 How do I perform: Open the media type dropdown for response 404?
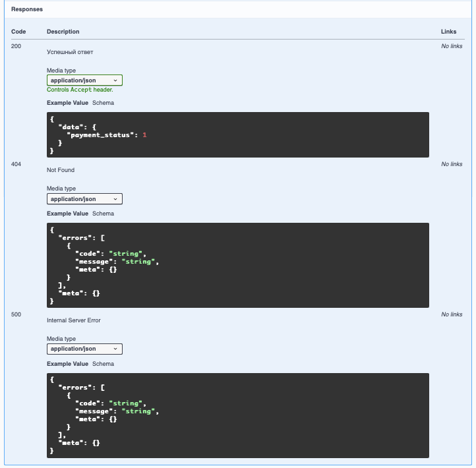pos(84,199)
